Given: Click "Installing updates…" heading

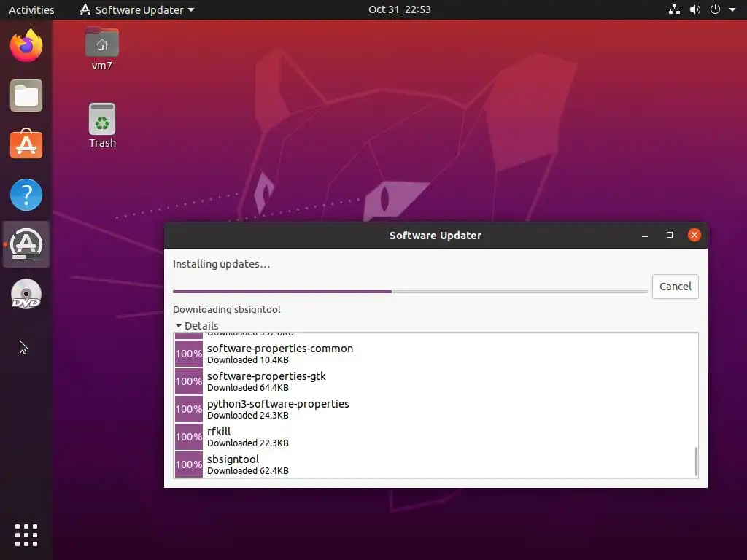Looking at the screenshot, I should click(x=221, y=264).
